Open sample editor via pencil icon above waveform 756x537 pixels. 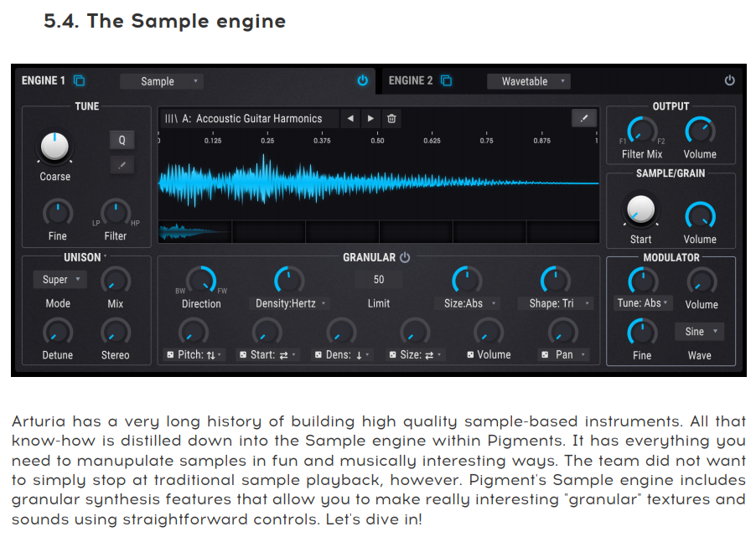click(x=583, y=119)
